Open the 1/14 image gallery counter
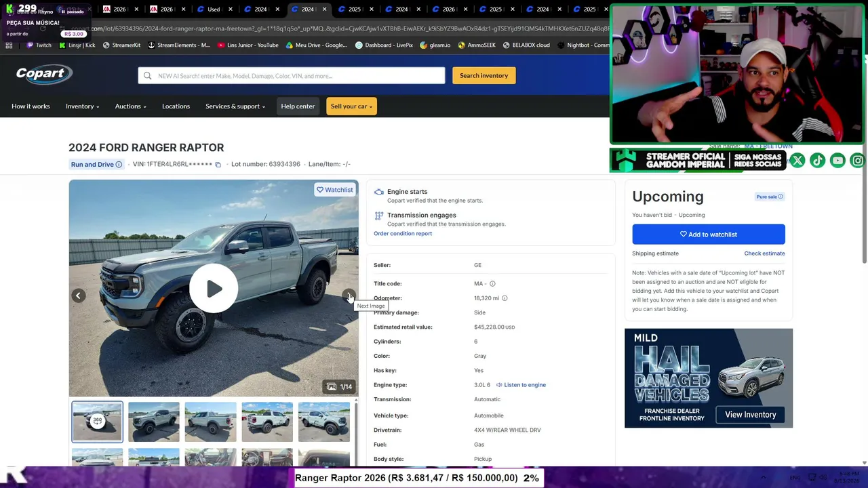Image resolution: width=868 pixels, height=488 pixels. click(339, 387)
